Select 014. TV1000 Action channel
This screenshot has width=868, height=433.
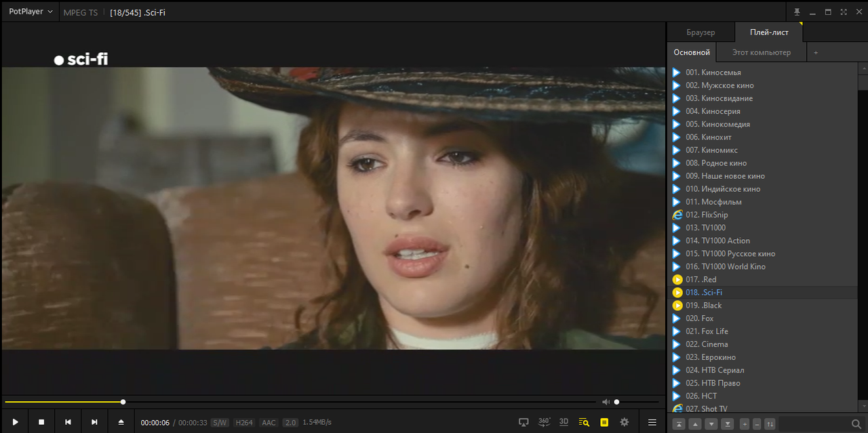pos(762,241)
